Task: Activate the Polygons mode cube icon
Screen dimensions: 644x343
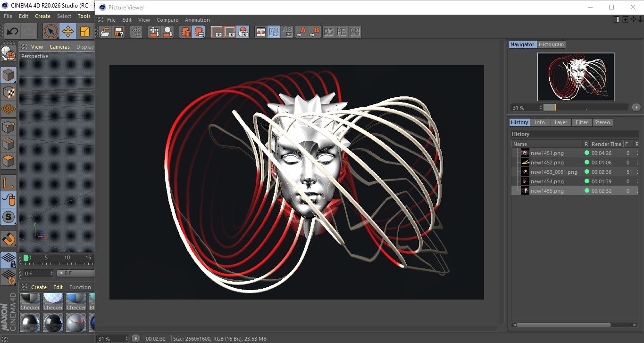Action: pos(8,161)
